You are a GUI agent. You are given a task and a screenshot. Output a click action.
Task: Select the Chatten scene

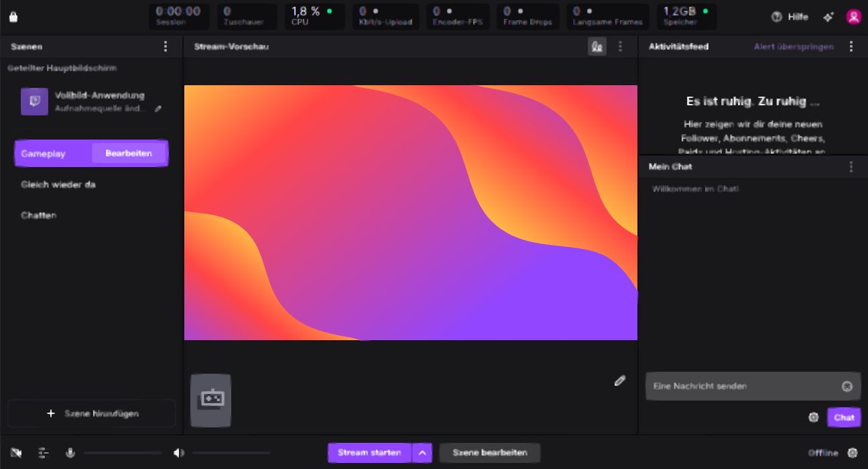point(39,215)
